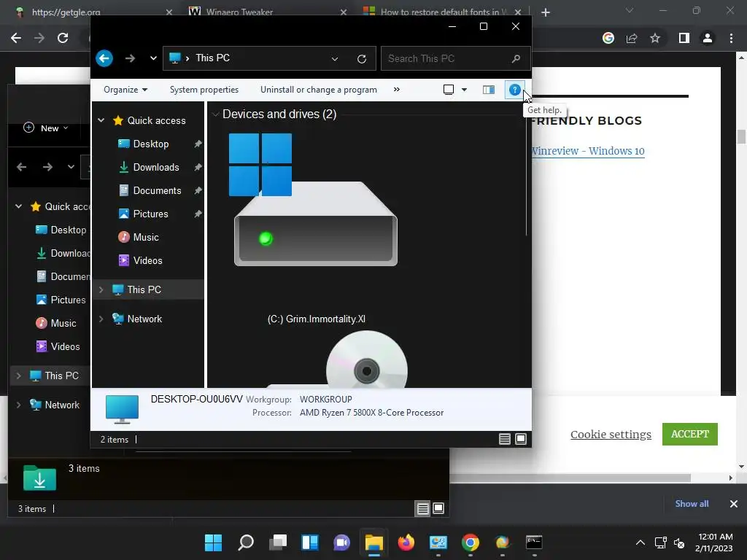Expand Network in back Explorer window

click(18, 405)
